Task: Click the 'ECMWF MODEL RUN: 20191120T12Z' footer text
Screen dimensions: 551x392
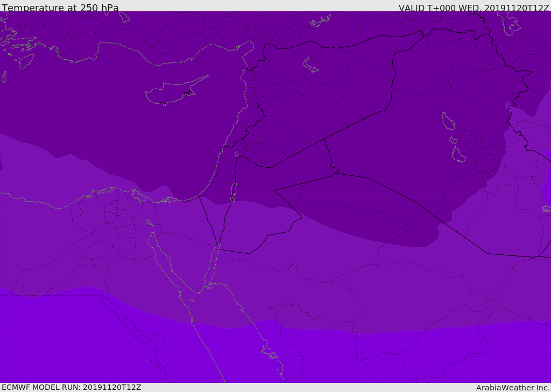Action: 72,388
